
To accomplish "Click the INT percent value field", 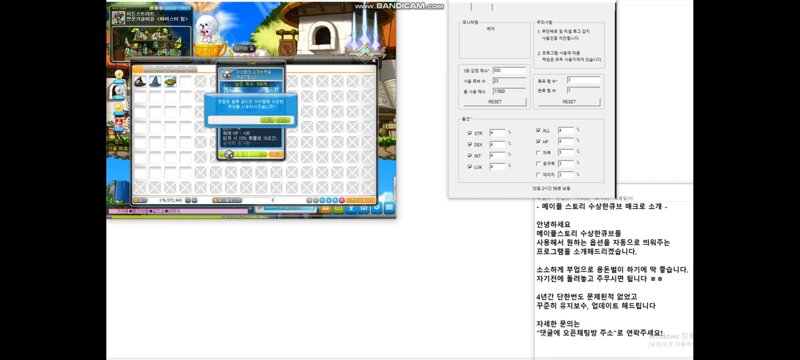I will coord(497,155).
